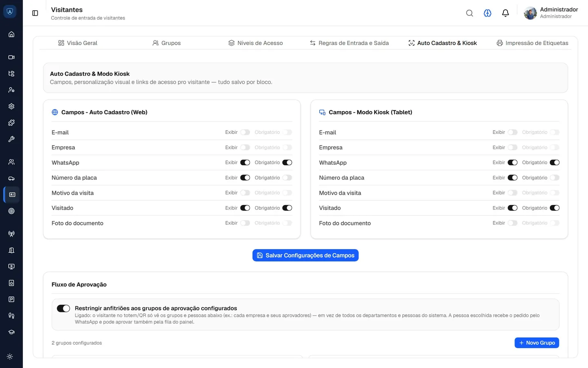Open the wrench tools icon in the sidebar
Viewport: 588px width, 368px height.
point(11,139)
